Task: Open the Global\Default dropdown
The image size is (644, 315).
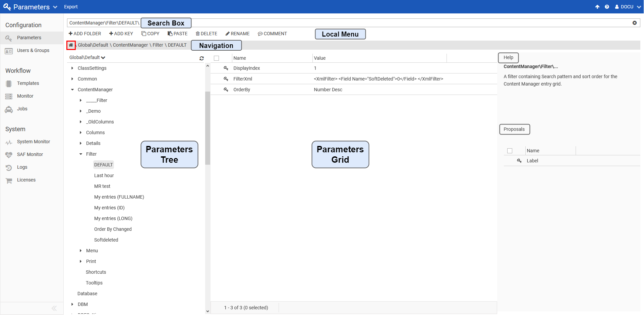Action: click(x=87, y=57)
